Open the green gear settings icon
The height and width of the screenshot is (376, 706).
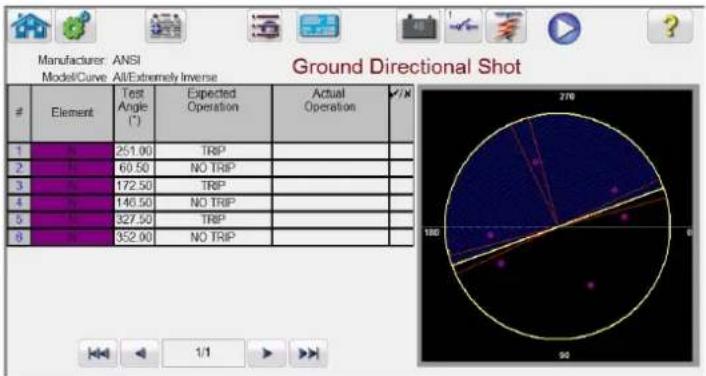[x=76, y=26]
